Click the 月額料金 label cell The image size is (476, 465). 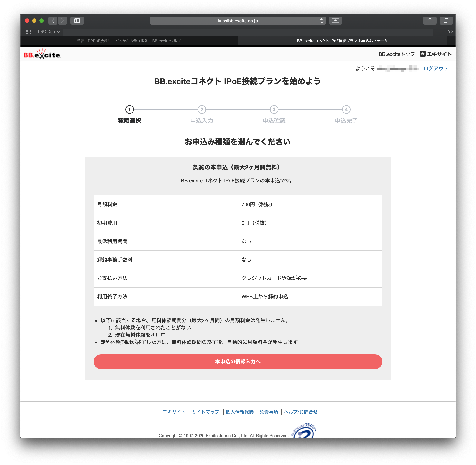[x=166, y=204]
